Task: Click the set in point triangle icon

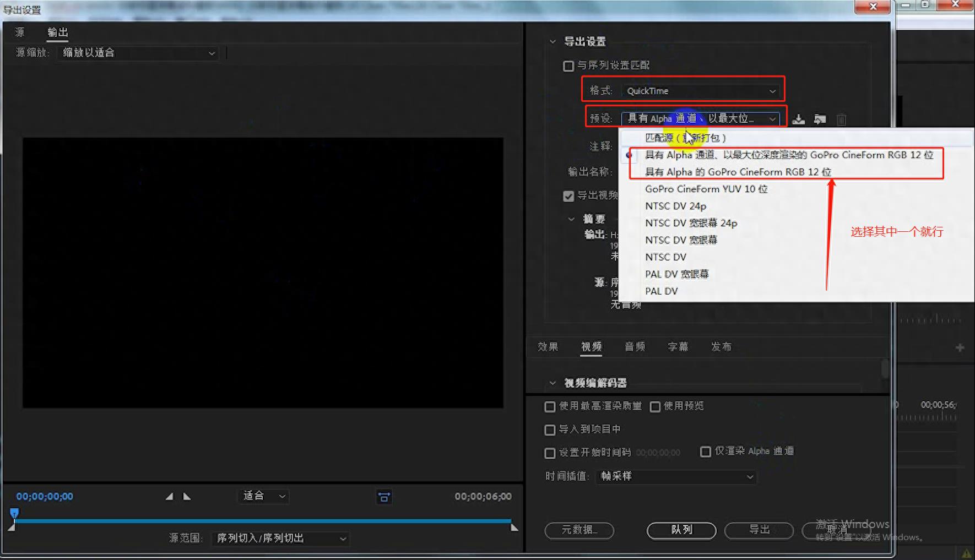Action: click(x=169, y=496)
